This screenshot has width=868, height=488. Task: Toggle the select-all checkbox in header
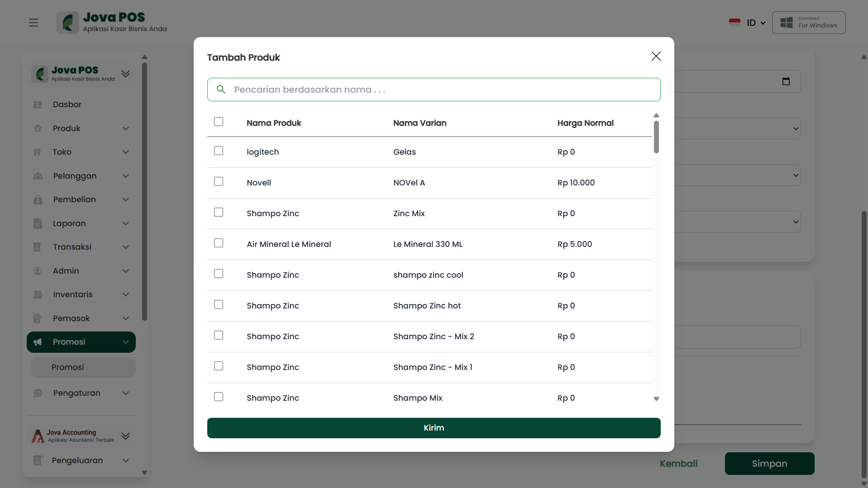(219, 122)
